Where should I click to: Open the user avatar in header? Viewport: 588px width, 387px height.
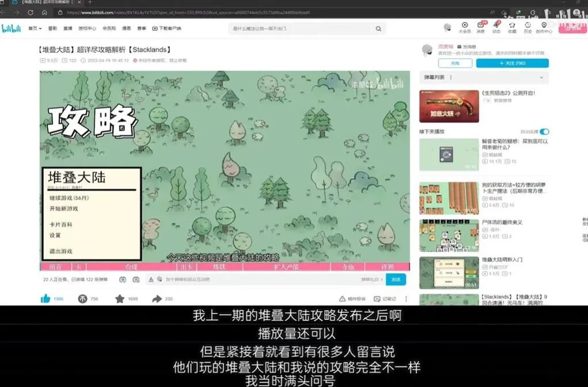tap(447, 28)
